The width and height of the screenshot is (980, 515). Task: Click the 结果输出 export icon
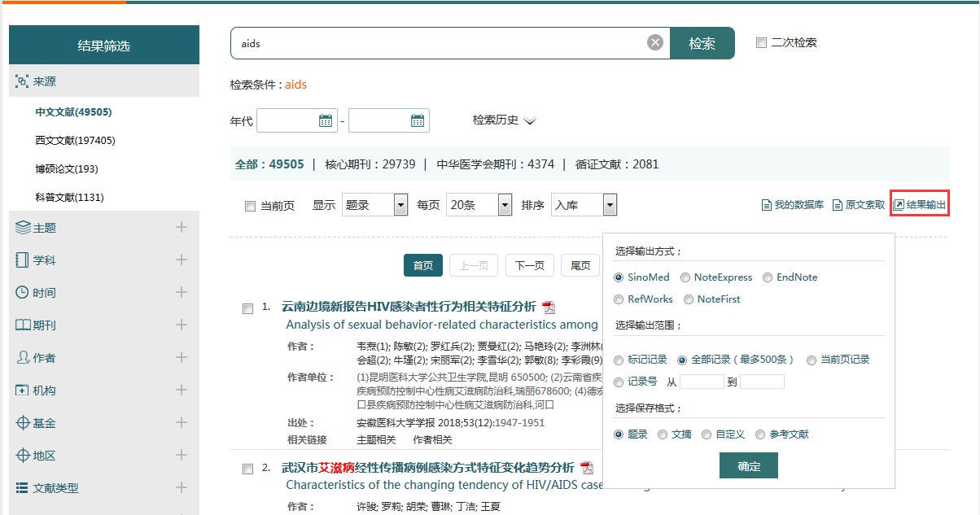tap(899, 205)
